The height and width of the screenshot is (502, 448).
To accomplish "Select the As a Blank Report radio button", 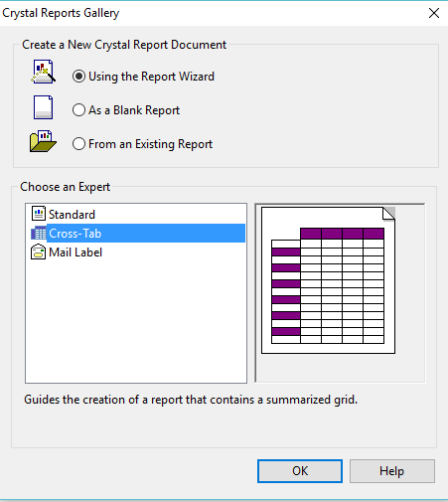I will [x=78, y=110].
